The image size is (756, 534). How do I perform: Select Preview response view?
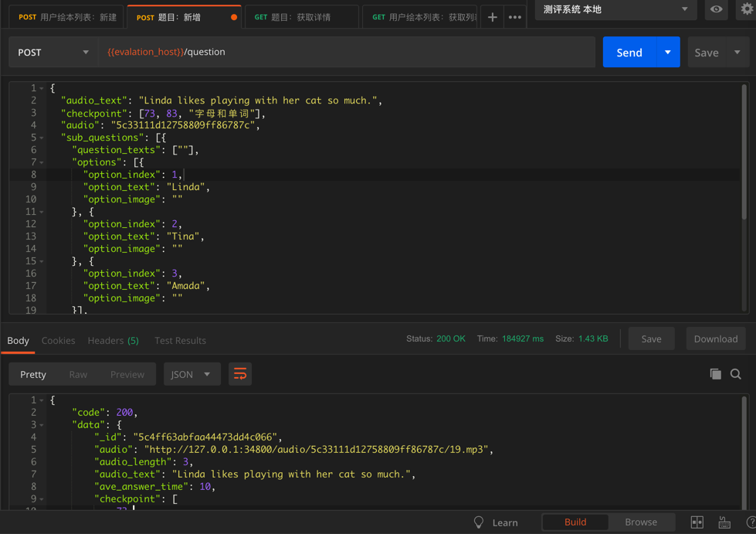tap(127, 374)
